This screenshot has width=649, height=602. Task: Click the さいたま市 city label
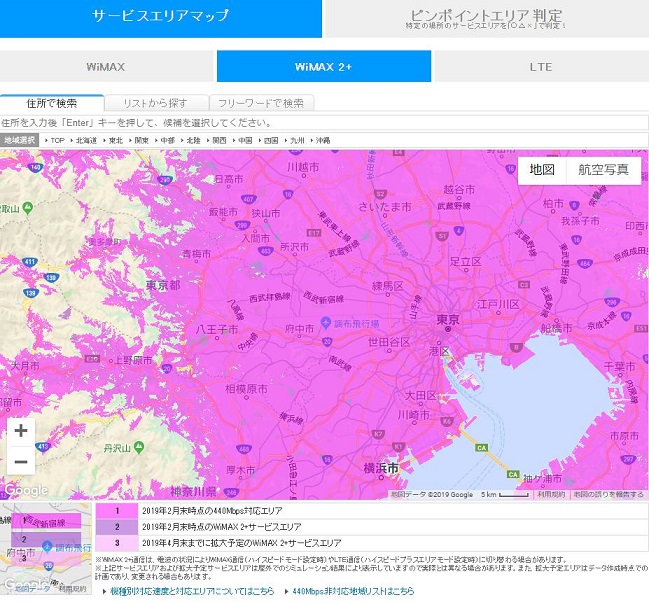[x=385, y=207]
